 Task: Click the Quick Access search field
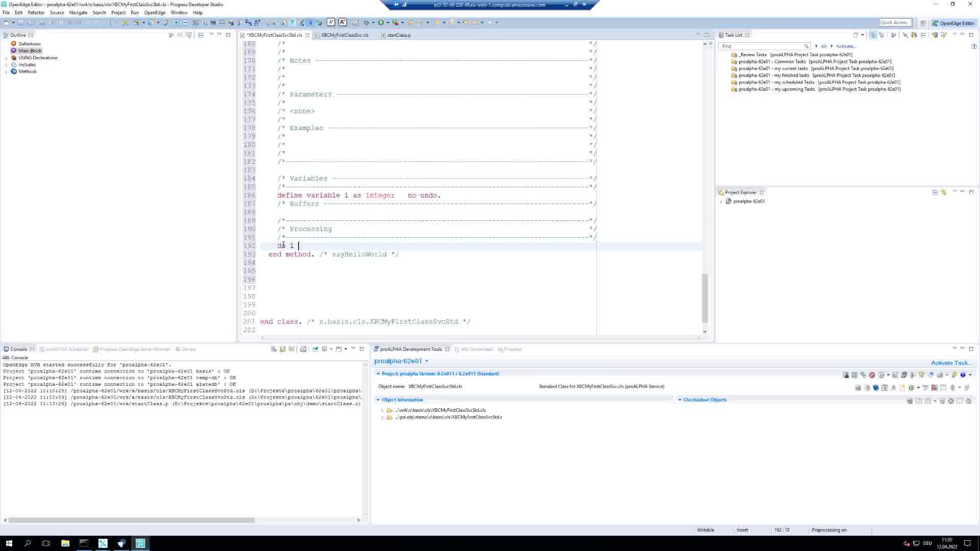pyautogui.click(x=895, y=22)
